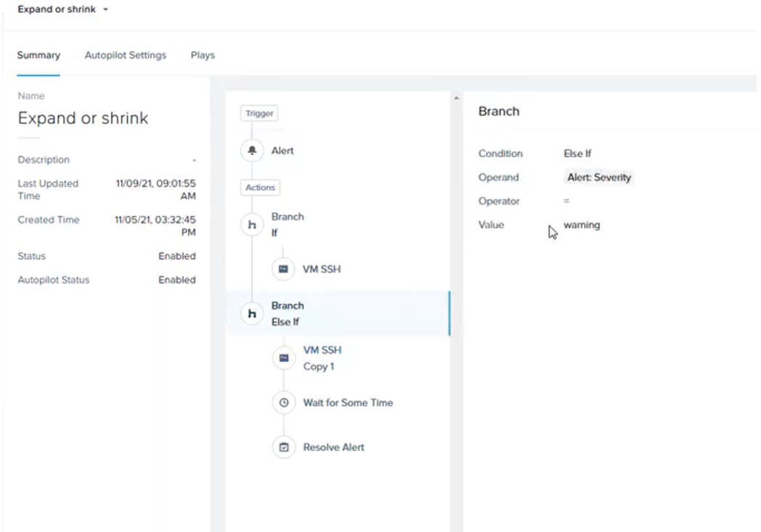Select the Branch If step label
The image size is (761, 532).
[x=287, y=225]
